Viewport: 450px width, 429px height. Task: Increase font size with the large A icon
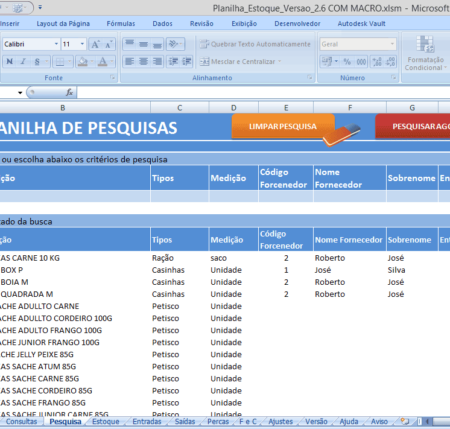(x=95, y=44)
